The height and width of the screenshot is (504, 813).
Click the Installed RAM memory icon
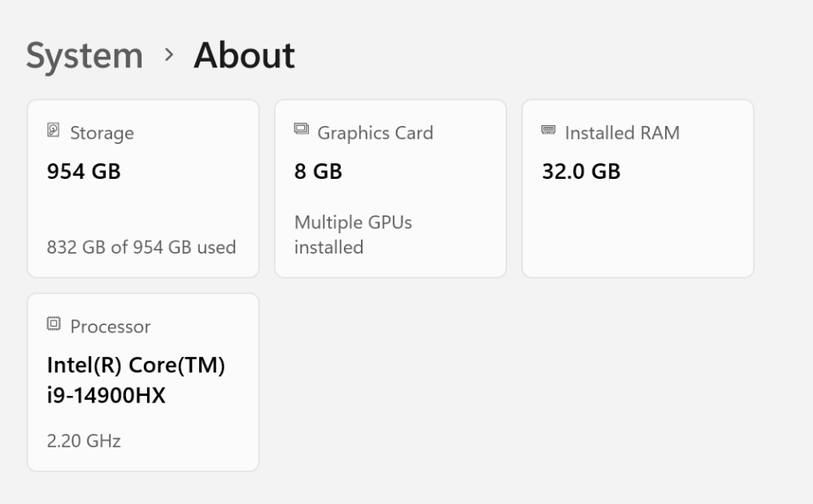click(549, 129)
